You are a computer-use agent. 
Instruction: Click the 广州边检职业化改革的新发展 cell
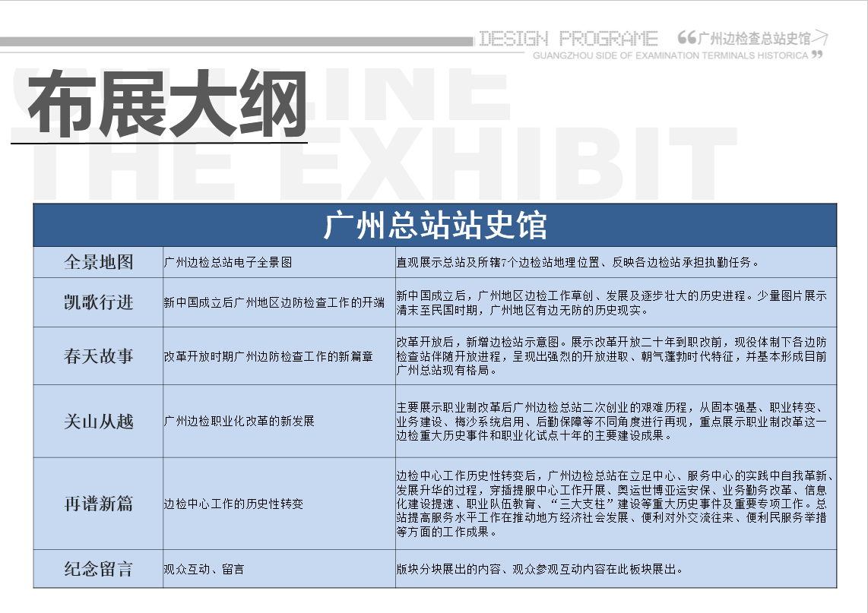pyautogui.click(x=239, y=421)
